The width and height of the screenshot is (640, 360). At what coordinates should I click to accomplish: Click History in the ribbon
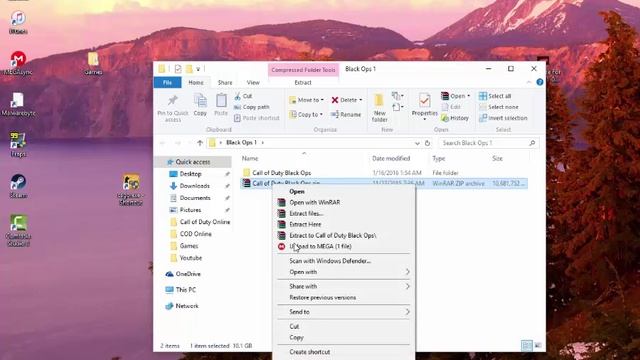(x=455, y=118)
